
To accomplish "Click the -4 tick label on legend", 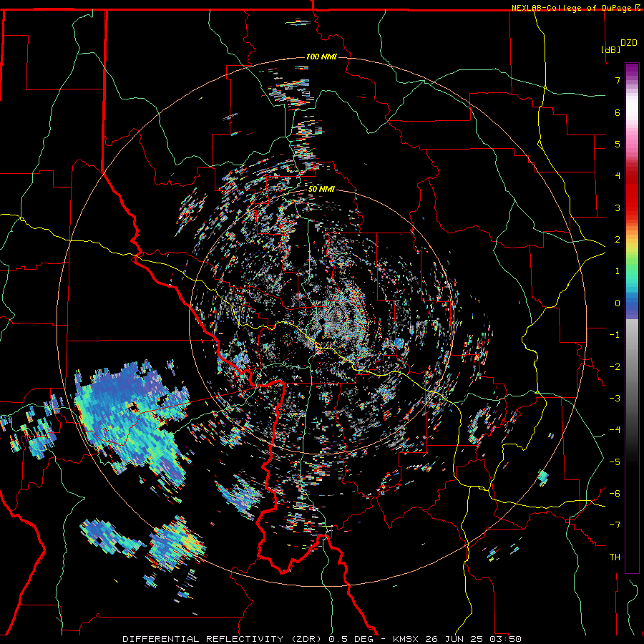I will (615, 430).
